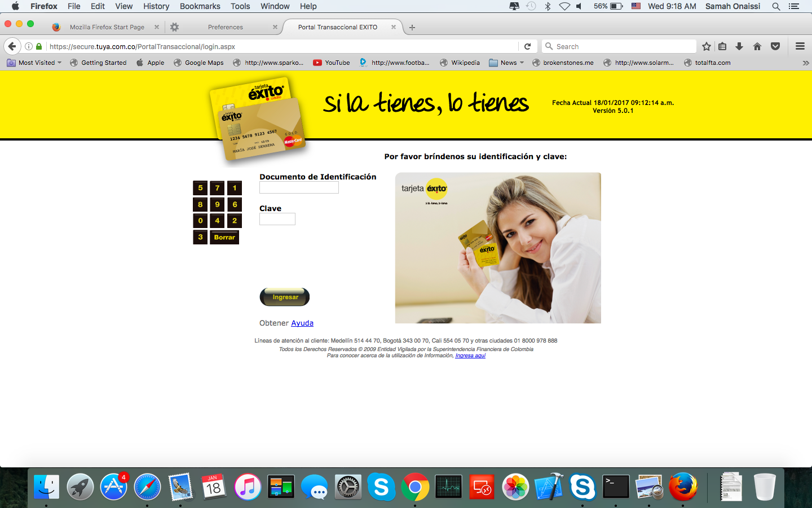Open the Ayuda help link
The width and height of the screenshot is (812, 508).
click(x=302, y=323)
